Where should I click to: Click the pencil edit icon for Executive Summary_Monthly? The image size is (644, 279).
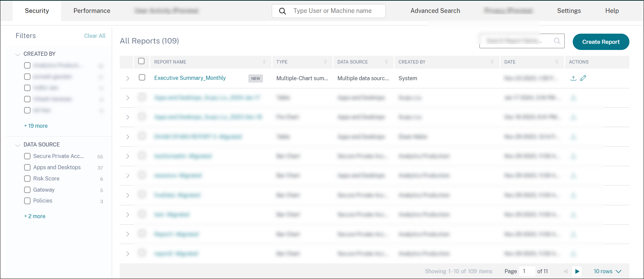(583, 78)
